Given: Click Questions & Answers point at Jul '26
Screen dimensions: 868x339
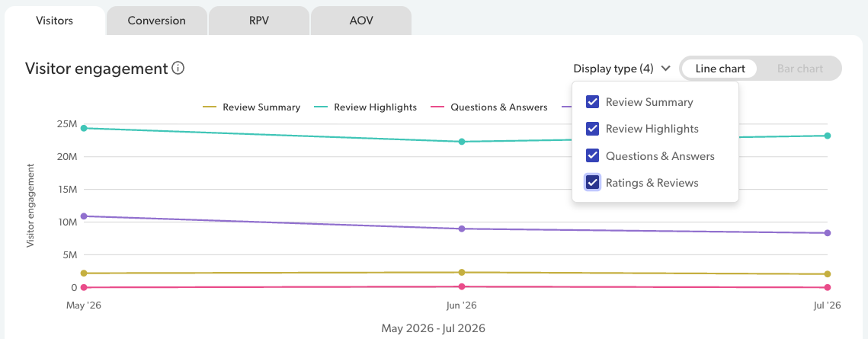Looking at the screenshot, I should 828,287.
